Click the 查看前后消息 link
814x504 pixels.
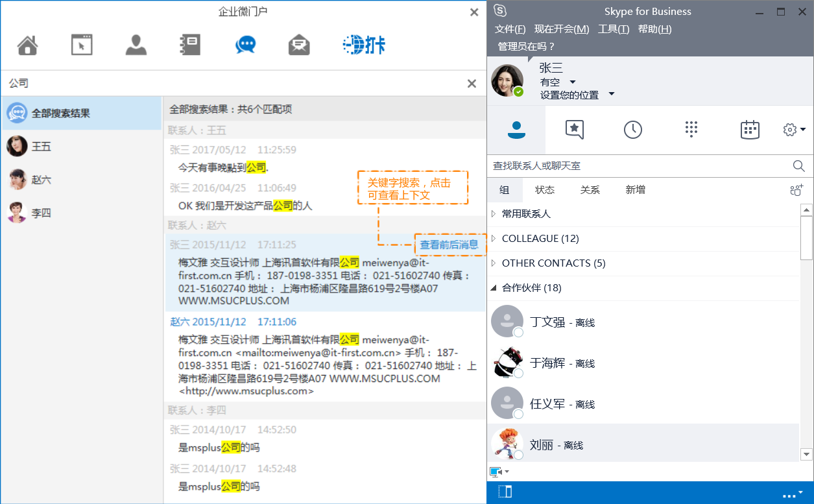(x=450, y=245)
